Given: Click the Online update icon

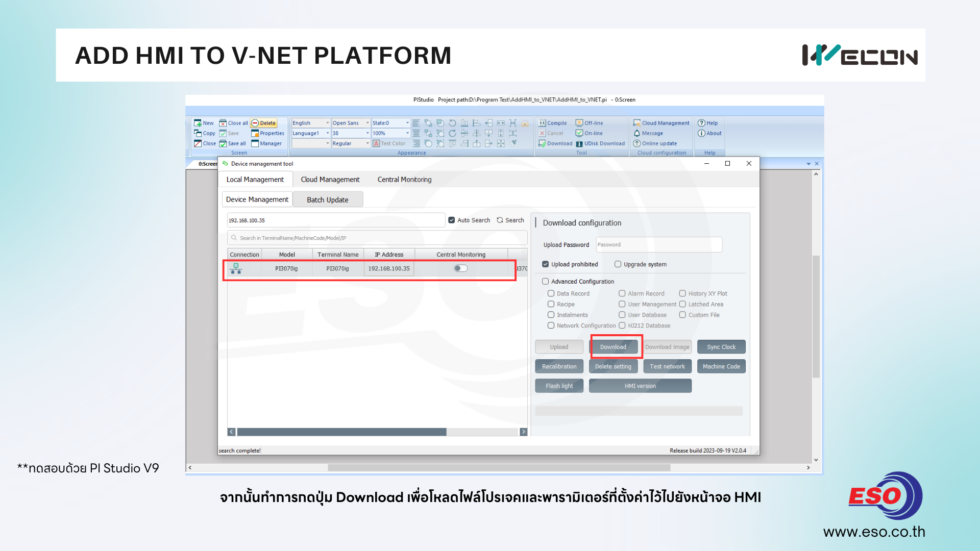Looking at the screenshot, I should coord(637,144).
